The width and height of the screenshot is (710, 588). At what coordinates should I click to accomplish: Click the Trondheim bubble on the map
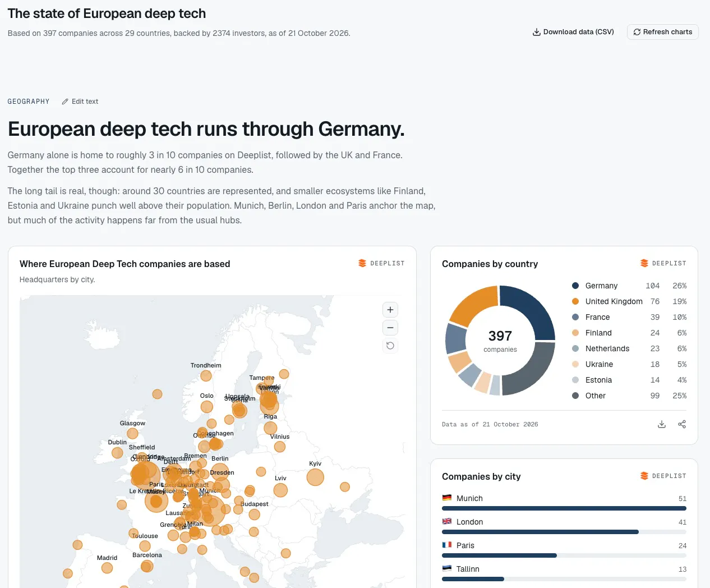206,376
